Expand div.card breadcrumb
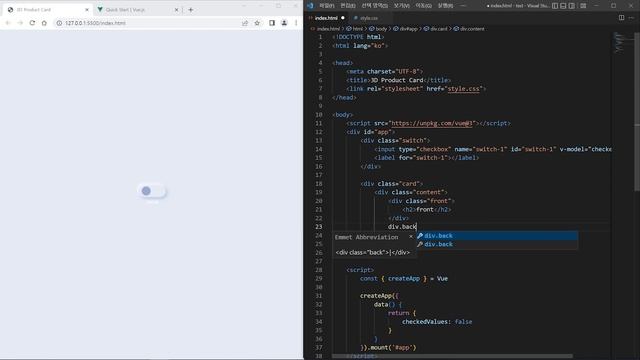This screenshot has width=640, height=360. [436, 29]
